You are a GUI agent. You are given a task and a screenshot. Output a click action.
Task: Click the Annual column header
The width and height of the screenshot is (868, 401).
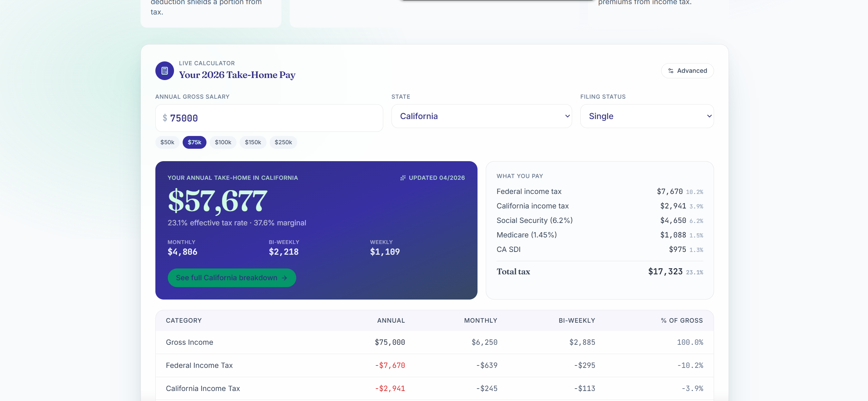pos(391,321)
